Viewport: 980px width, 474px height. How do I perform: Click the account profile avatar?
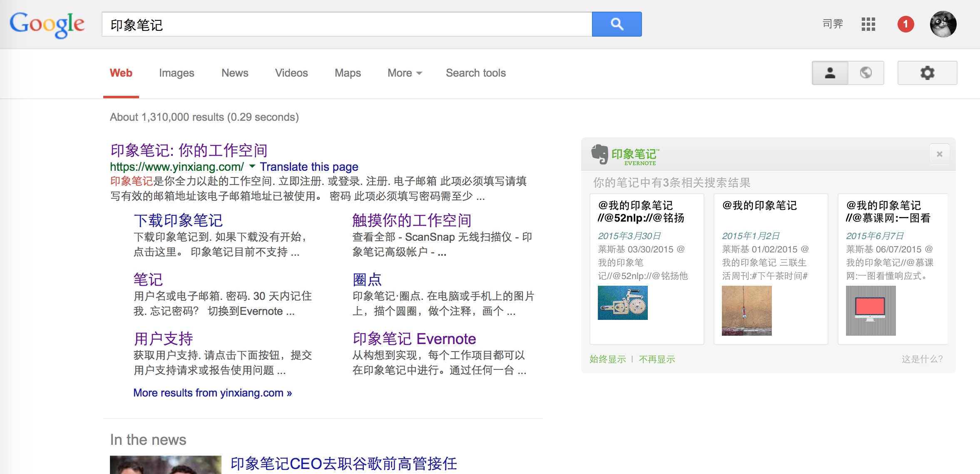[x=943, y=24]
